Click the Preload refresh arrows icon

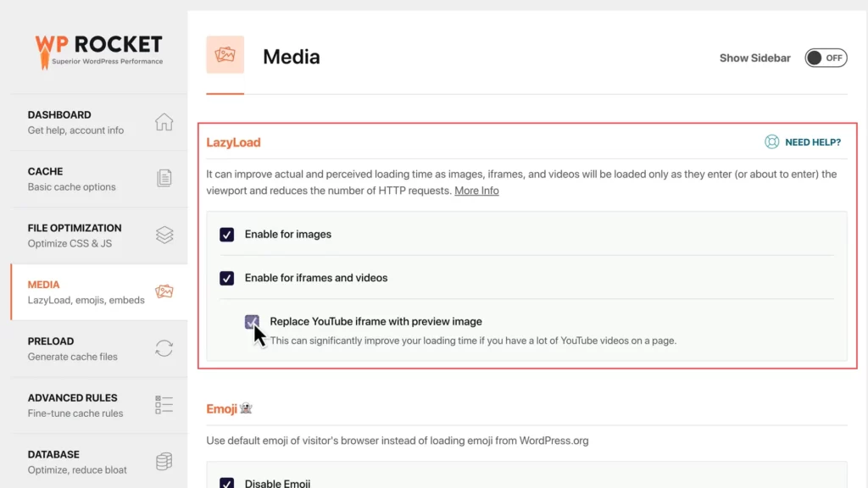[164, 348]
